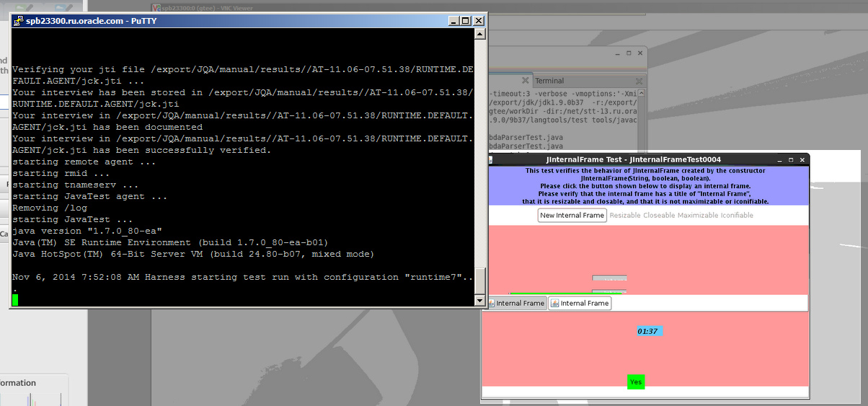
Task: Close the JInternalFrame Test window
Action: pyautogui.click(x=802, y=159)
